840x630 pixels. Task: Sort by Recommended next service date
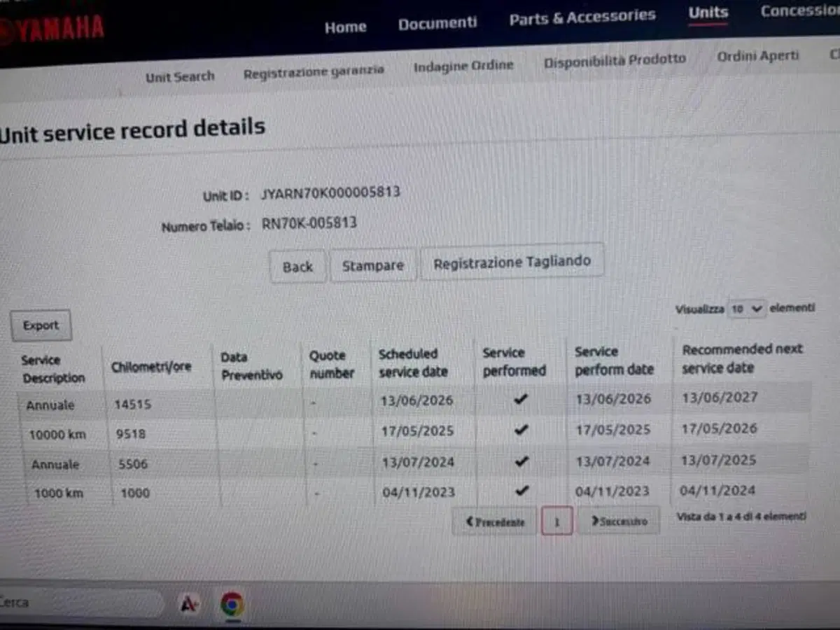click(743, 358)
